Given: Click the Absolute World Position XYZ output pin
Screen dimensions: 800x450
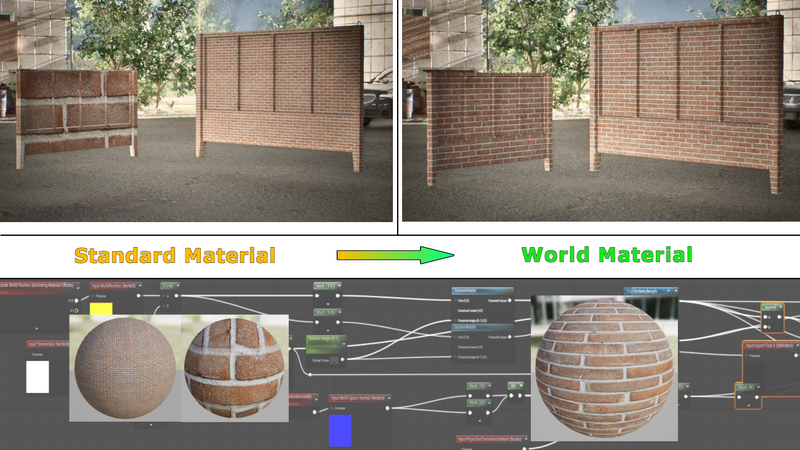Looking at the screenshot, I should tap(77, 301).
